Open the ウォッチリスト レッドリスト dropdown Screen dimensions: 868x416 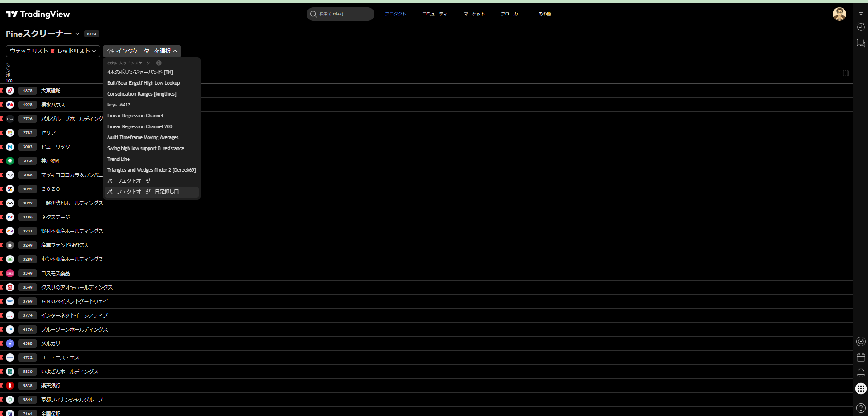53,51
